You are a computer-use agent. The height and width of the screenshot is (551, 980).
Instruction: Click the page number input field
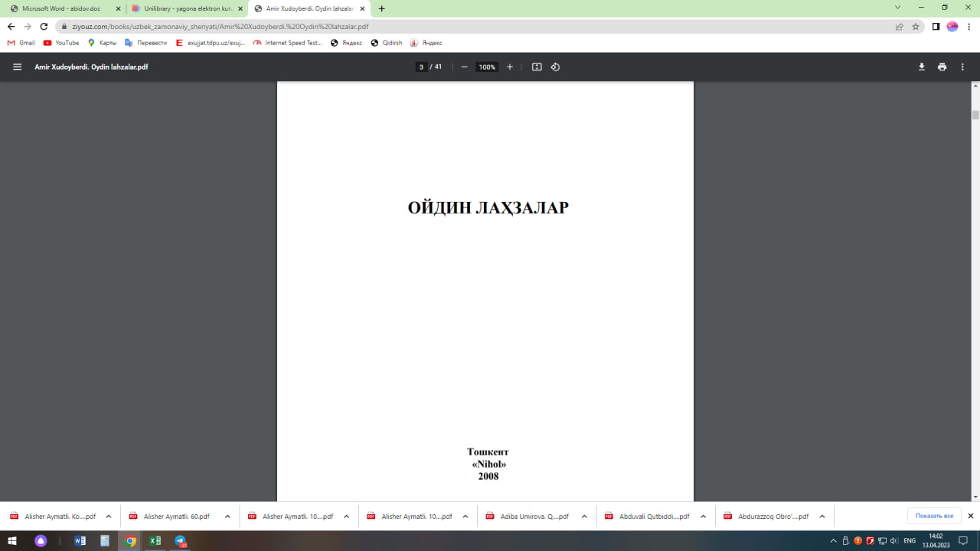(x=420, y=67)
